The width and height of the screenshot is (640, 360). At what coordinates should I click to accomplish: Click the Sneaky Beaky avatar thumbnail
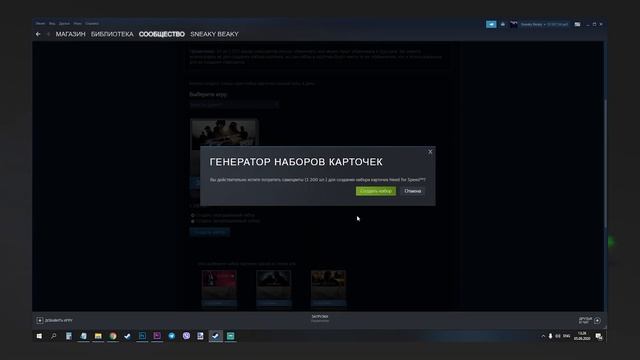click(x=513, y=24)
